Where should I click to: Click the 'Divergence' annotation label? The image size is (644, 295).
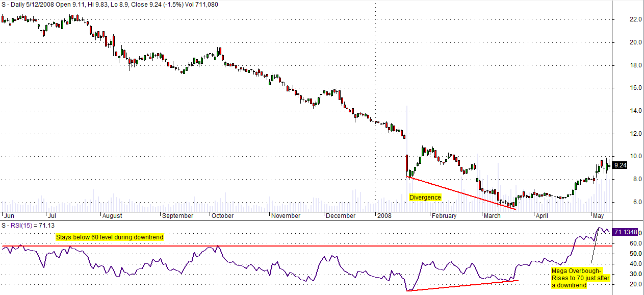425,197
